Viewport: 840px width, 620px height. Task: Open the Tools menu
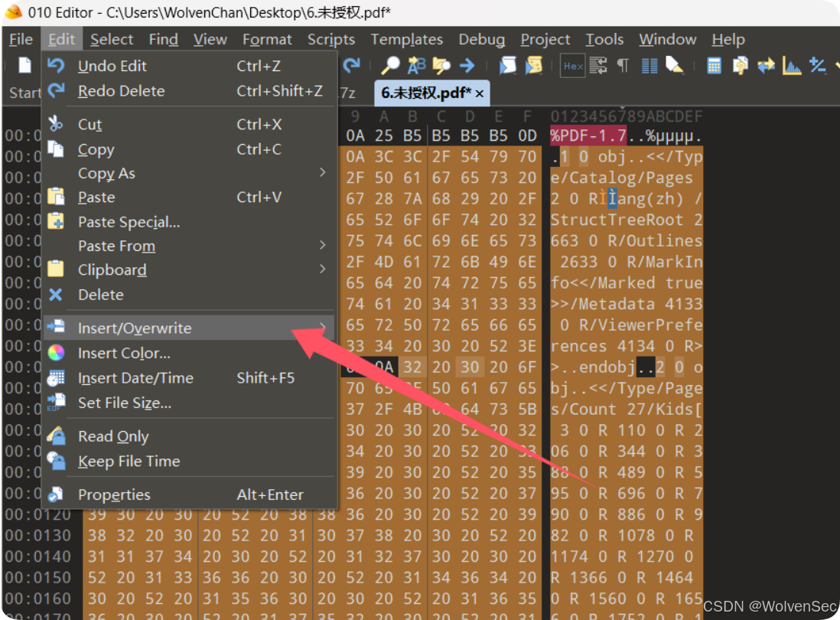tap(604, 39)
